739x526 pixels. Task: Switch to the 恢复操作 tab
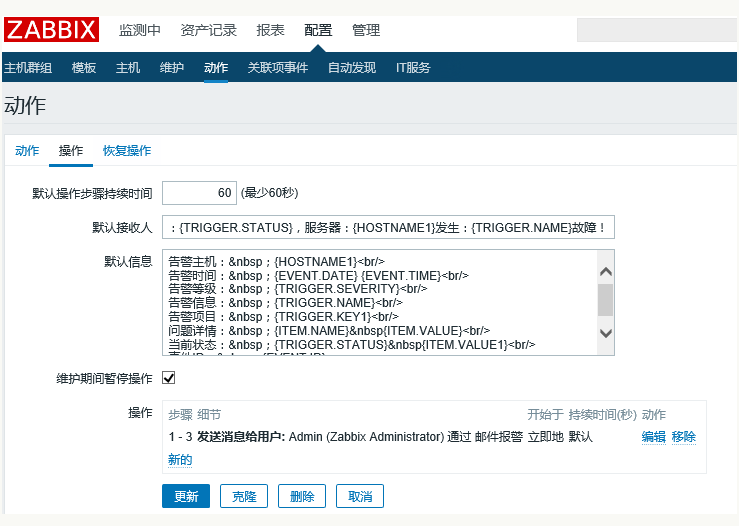pos(127,151)
